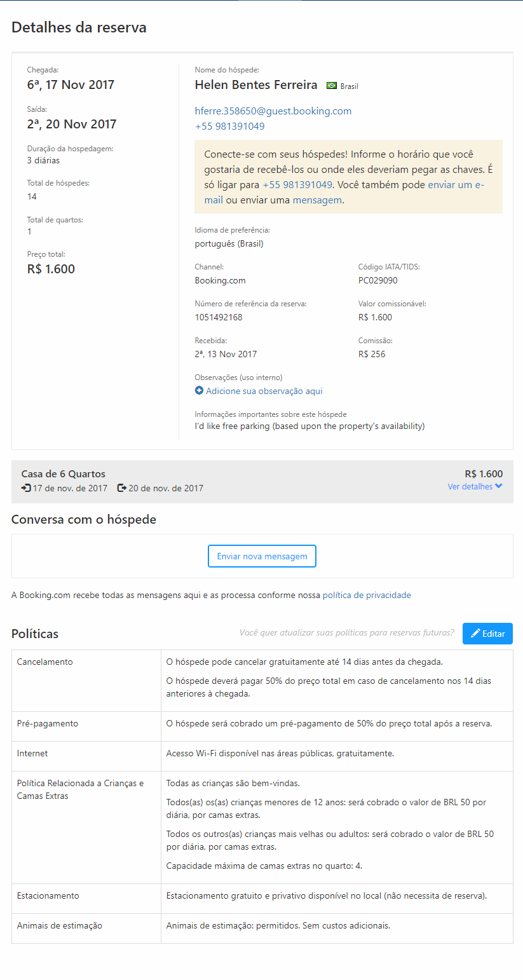Open the 'mensagem' link in notice
This screenshot has height=980, width=523.
coord(317,200)
